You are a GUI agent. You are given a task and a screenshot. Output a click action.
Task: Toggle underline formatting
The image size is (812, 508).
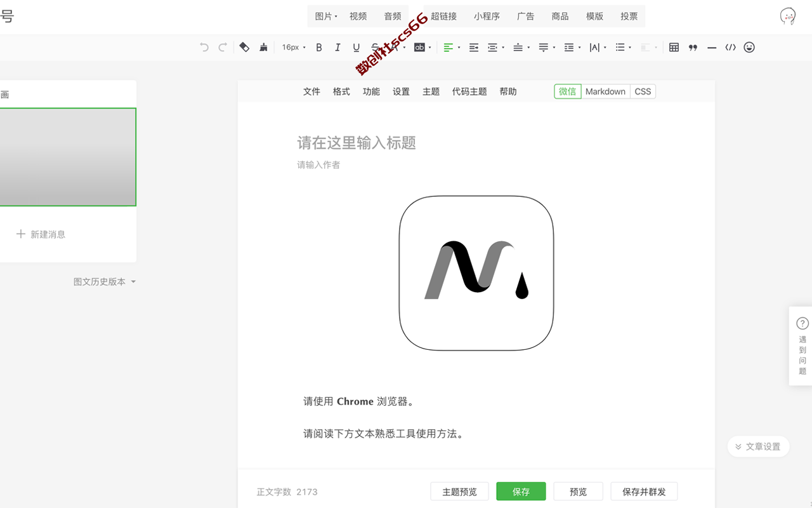tap(356, 47)
